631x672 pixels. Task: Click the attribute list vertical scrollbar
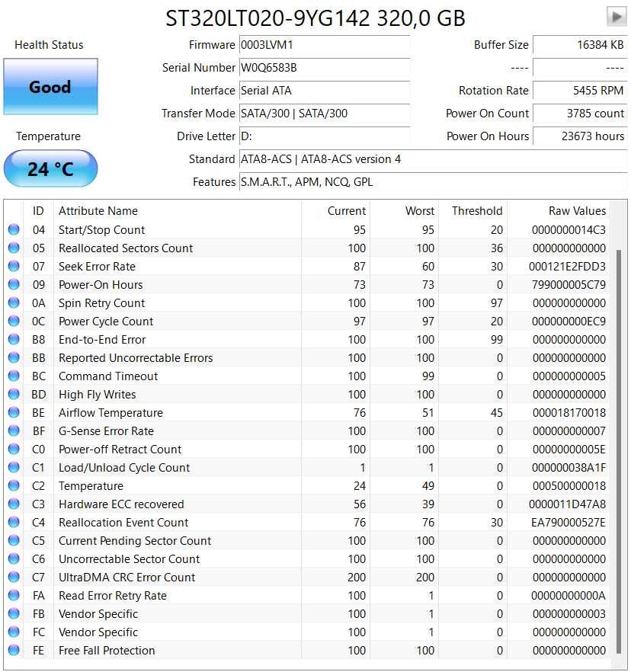619,451
